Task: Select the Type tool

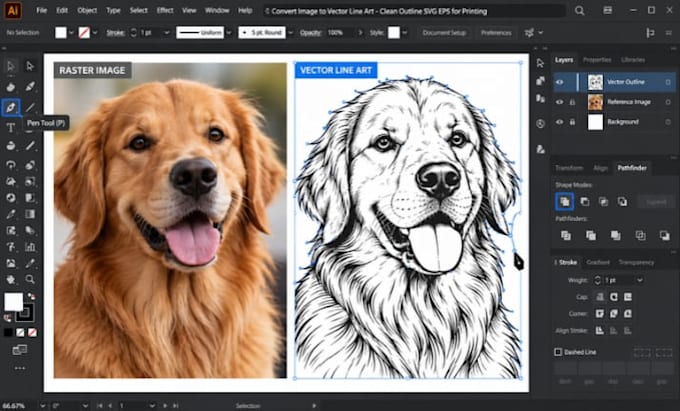Action: click(x=11, y=127)
